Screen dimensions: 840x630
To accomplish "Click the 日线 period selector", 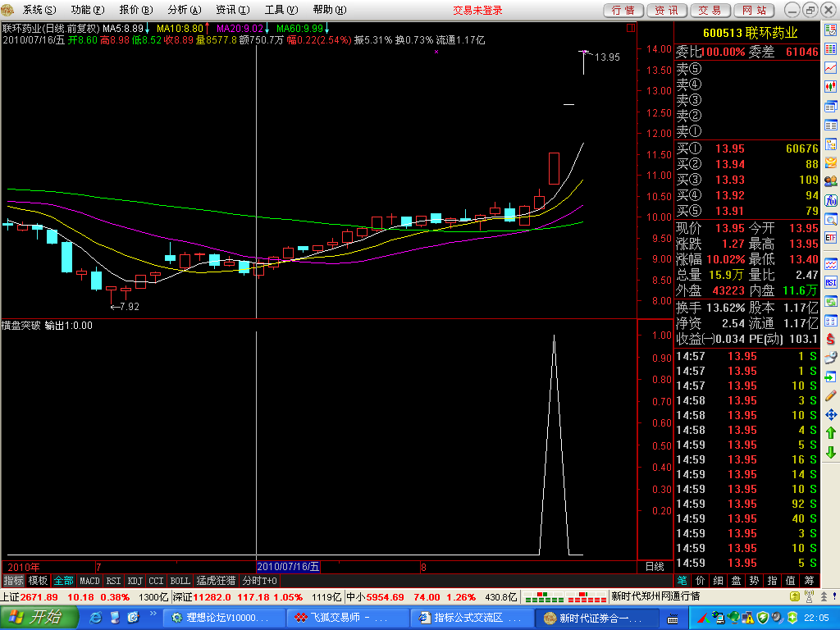I will [655, 567].
